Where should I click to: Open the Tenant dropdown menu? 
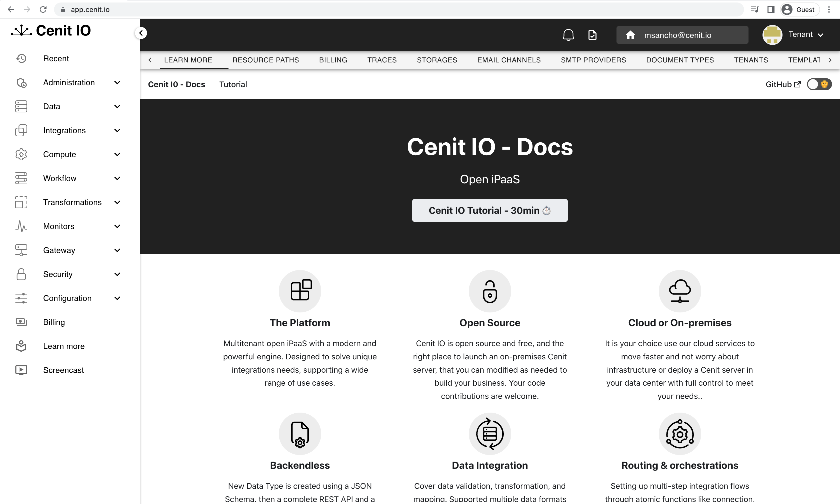pos(806,35)
